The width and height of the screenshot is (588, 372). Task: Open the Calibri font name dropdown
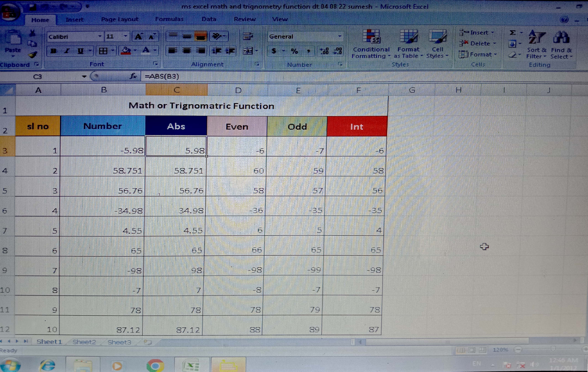(100, 36)
